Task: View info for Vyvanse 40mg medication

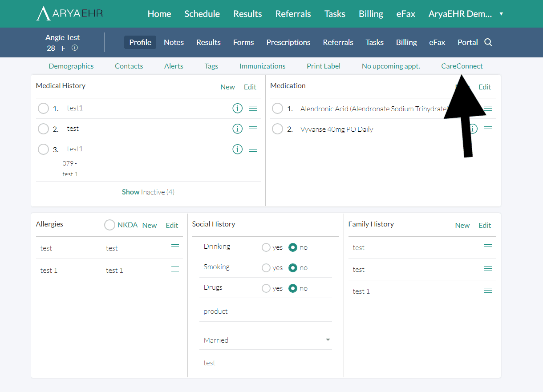Action: coord(473,129)
